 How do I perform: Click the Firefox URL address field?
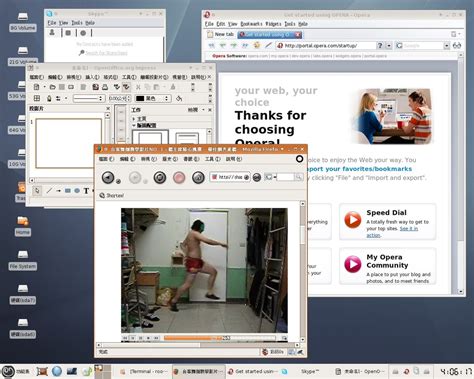point(230,177)
